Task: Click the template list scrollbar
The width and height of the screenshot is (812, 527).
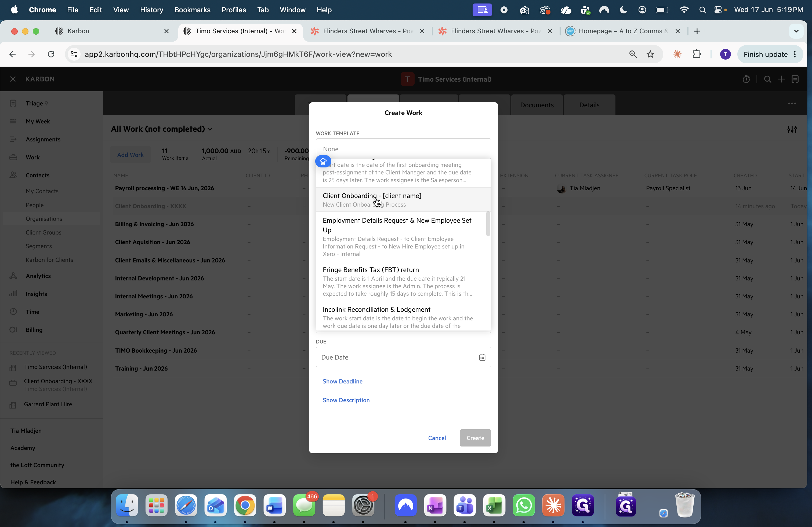Action: click(x=488, y=224)
